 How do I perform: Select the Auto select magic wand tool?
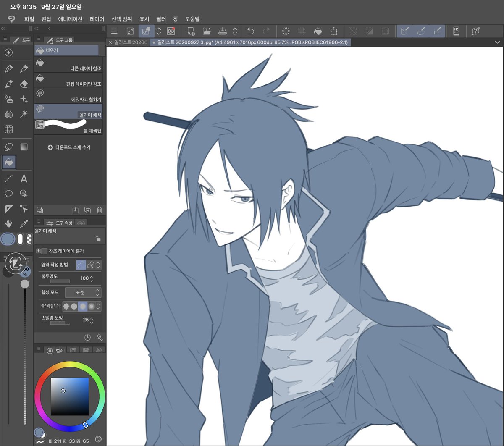coord(24,114)
